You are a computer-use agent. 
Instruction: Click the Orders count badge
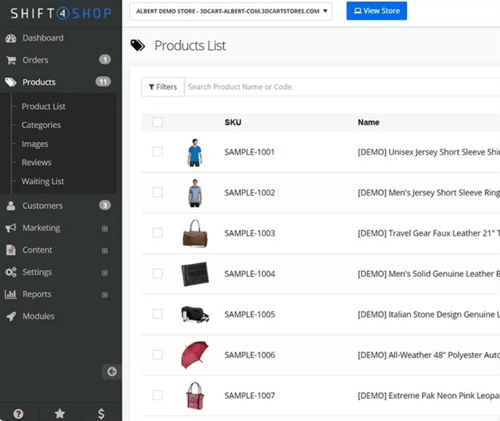(x=105, y=60)
